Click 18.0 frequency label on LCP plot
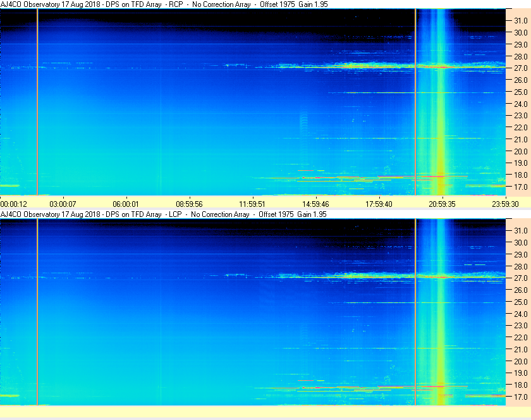This screenshot has height=420, width=531. point(521,385)
